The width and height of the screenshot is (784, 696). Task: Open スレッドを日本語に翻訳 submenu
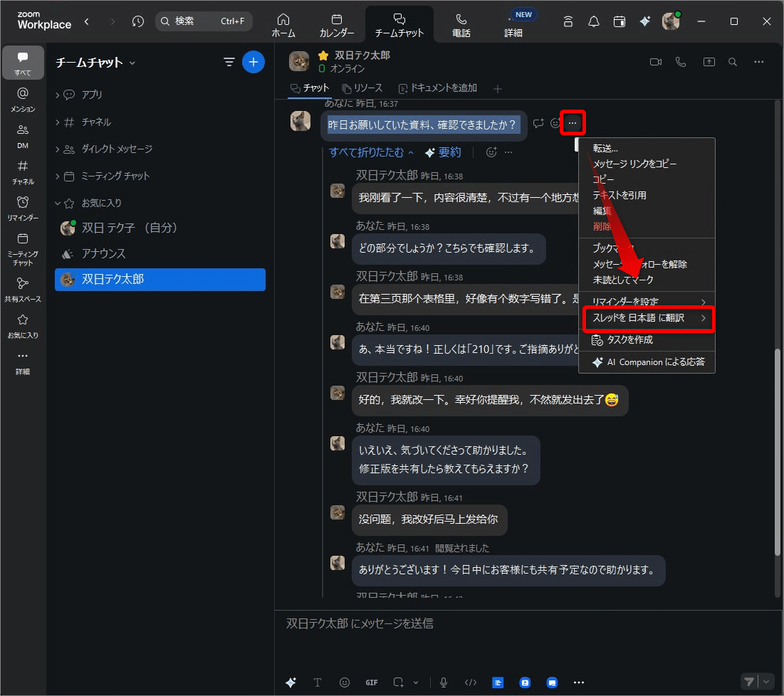click(x=649, y=318)
